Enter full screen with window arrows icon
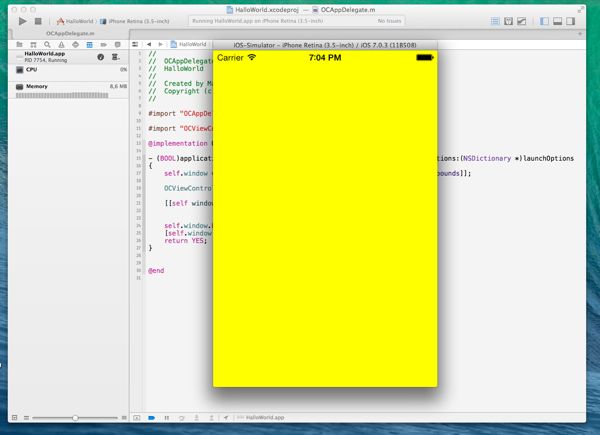The width and height of the screenshot is (600, 435). tap(581, 10)
